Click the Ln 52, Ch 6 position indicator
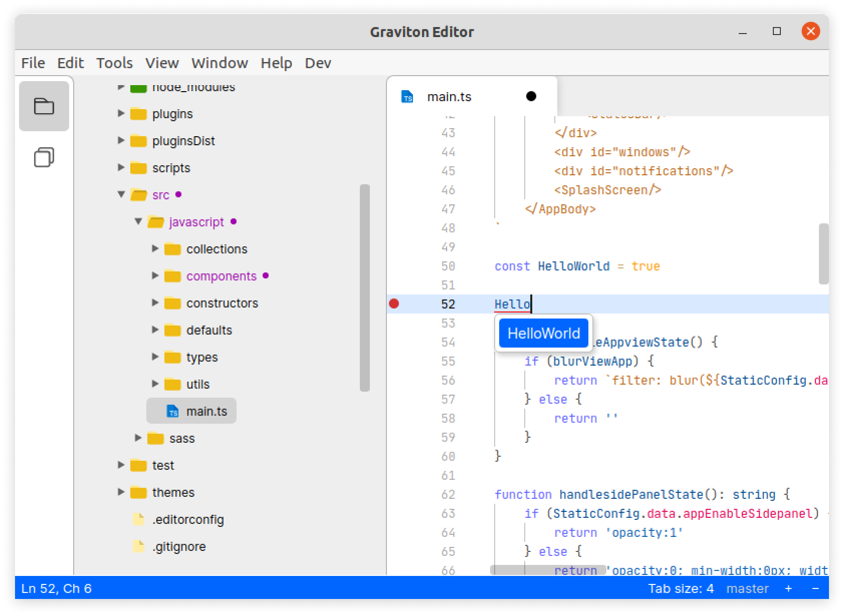The image size is (844, 616). pyautogui.click(x=57, y=588)
